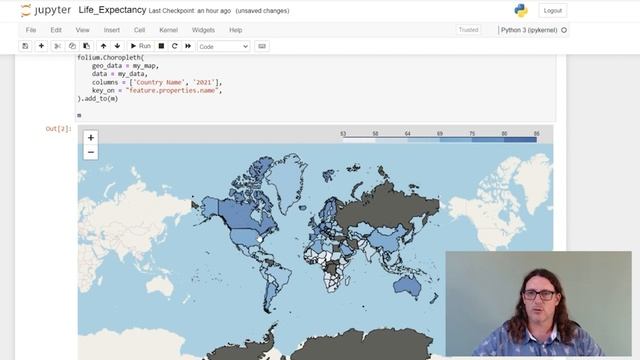Click the kernel idle status circle

(x=564, y=30)
